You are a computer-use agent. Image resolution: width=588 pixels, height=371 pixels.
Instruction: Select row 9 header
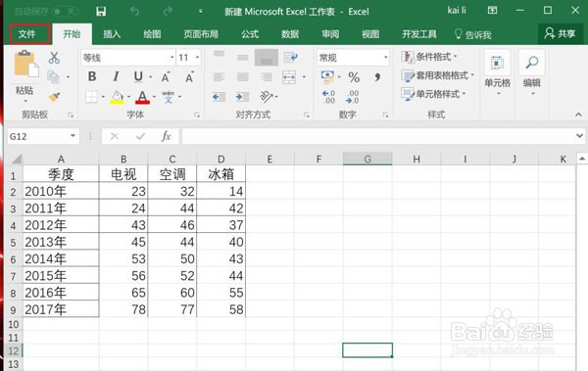[14, 309]
